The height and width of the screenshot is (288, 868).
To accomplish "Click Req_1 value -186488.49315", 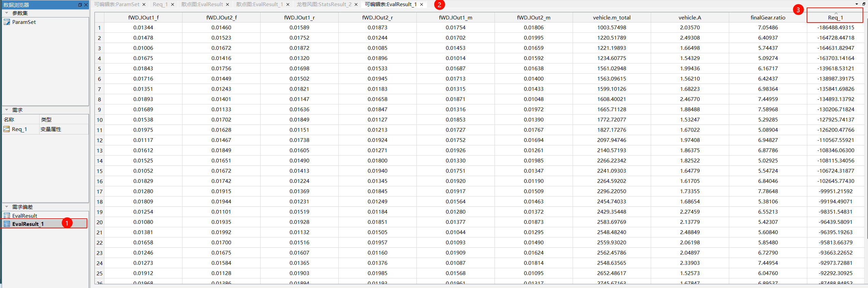I will [836, 27].
